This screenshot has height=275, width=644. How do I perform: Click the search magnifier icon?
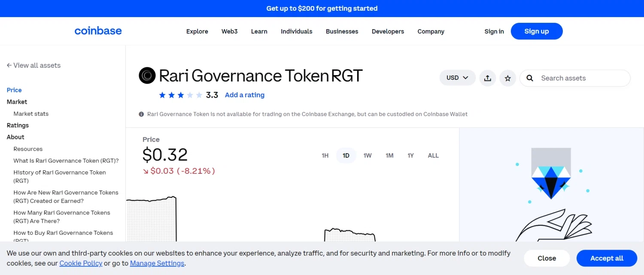point(530,78)
